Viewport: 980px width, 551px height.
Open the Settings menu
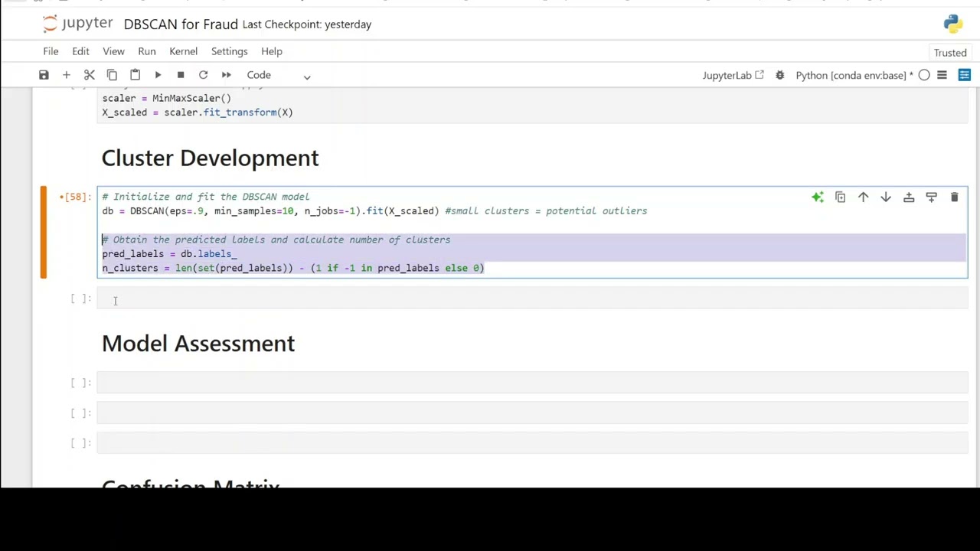[229, 51]
